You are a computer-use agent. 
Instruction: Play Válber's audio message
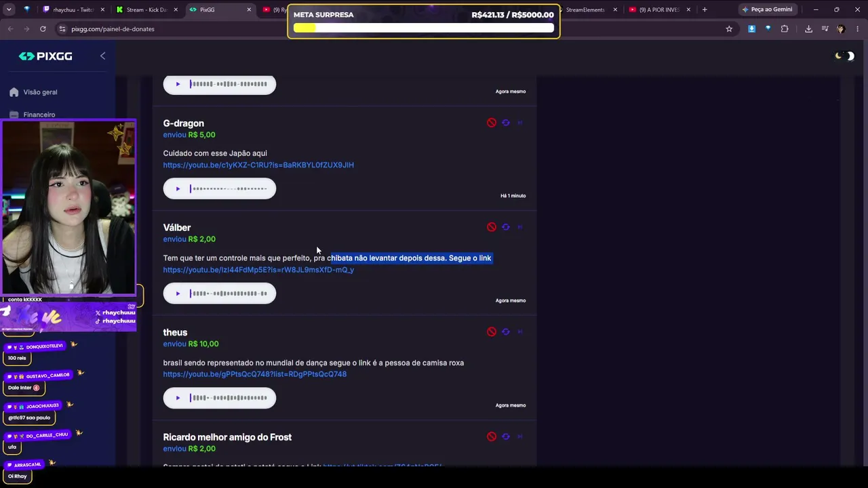click(178, 293)
